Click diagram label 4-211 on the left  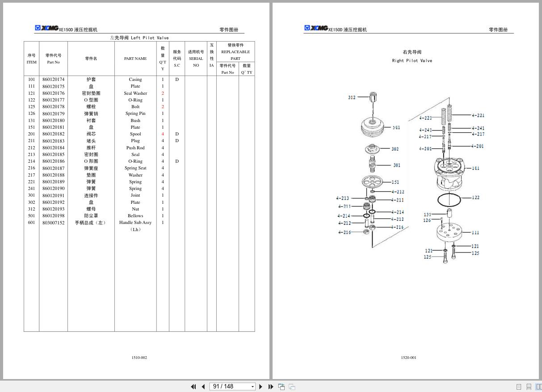(x=345, y=207)
